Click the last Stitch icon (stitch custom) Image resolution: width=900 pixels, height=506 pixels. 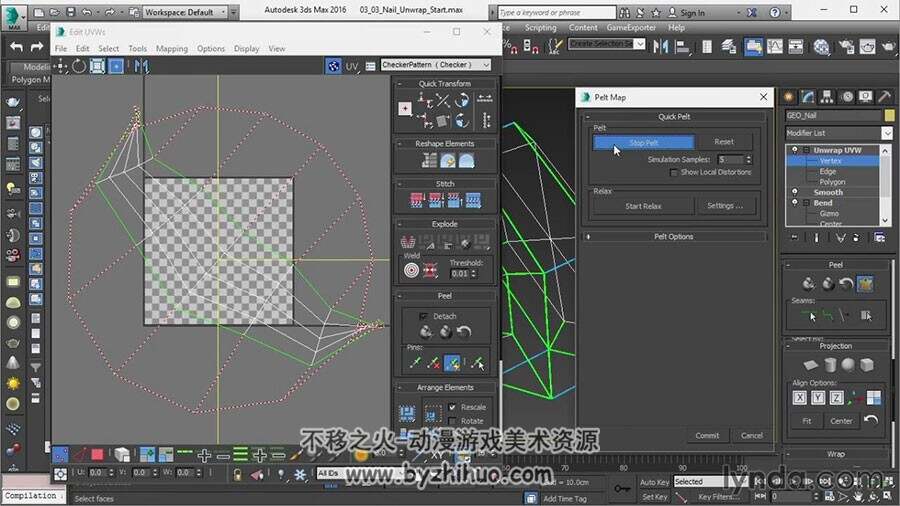pyautogui.click(x=473, y=200)
